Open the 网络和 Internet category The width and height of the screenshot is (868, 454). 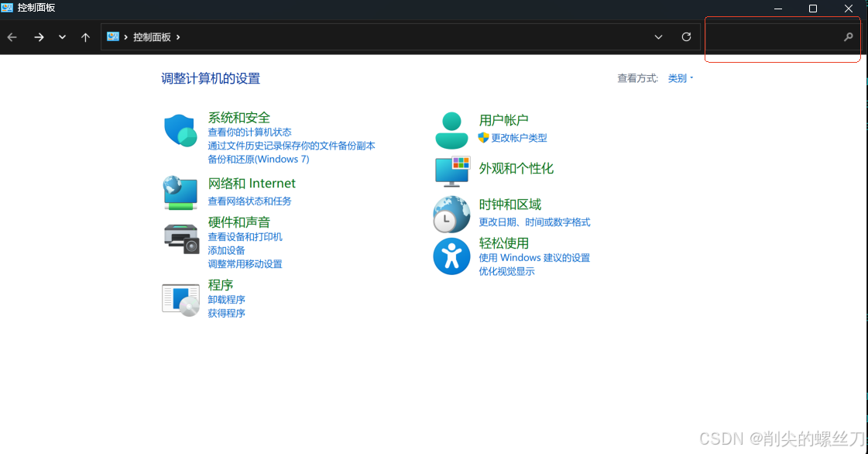click(x=252, y=184)
